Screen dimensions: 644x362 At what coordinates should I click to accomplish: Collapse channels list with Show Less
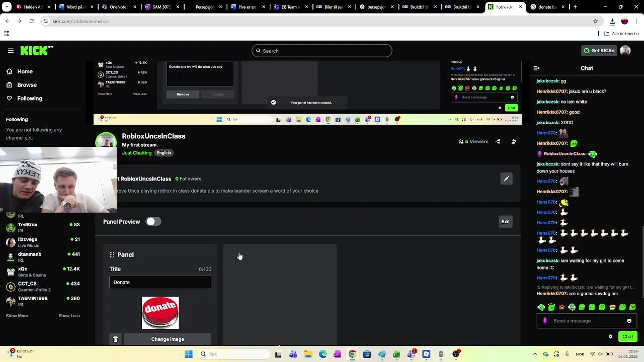click(x=69, y=316)
